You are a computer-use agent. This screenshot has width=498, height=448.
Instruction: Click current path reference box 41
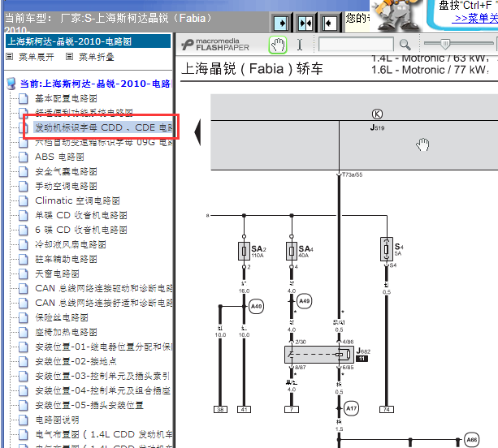(244, 410)
